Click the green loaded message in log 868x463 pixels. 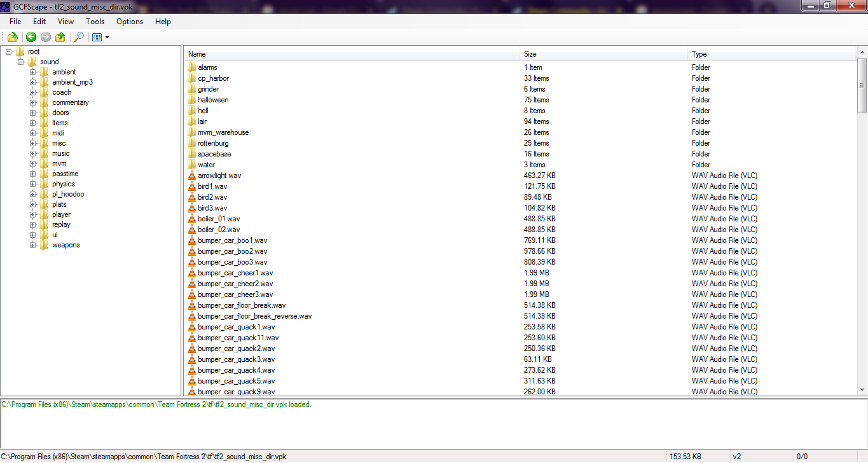(x=156, y=404)
